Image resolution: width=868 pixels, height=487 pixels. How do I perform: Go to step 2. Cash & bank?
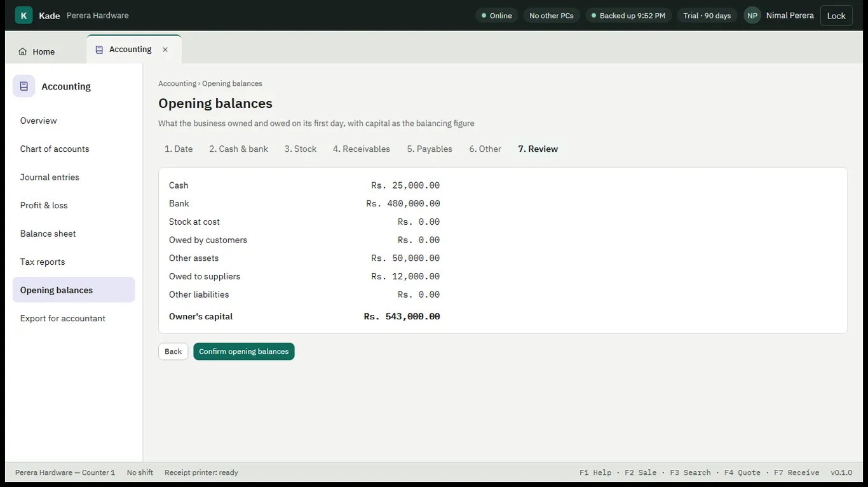coord(239,149)
